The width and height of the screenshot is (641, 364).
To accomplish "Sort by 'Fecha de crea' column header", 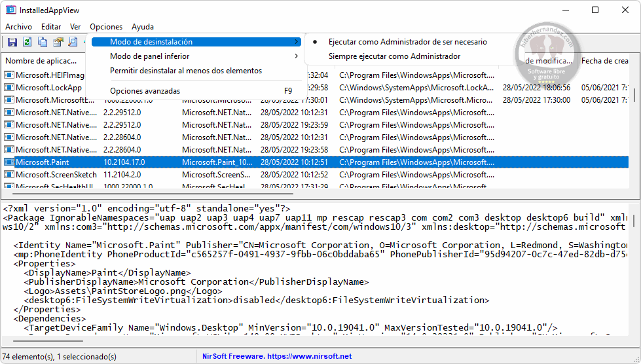I will click(x=604, y=61).
